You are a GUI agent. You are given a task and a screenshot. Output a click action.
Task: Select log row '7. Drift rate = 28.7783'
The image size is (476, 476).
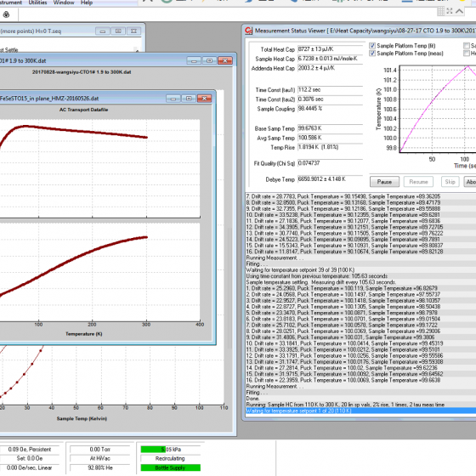pyautogui.click(x=360, y=196)
